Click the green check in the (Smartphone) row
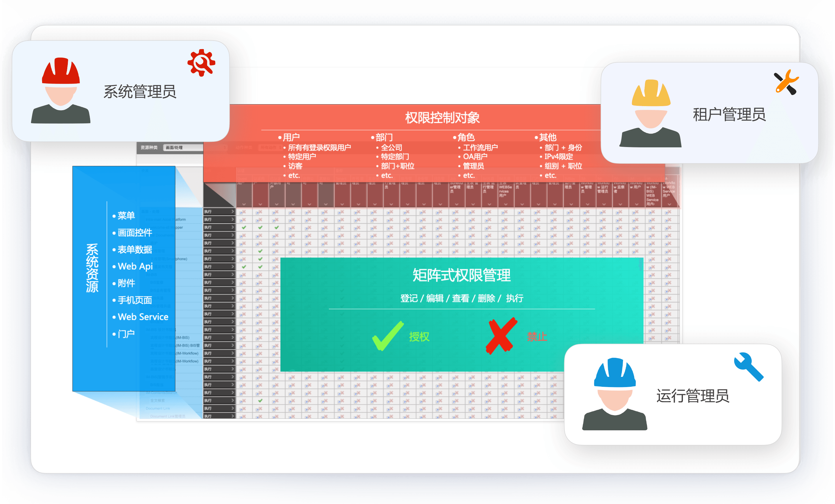 [x=260, y=259]
